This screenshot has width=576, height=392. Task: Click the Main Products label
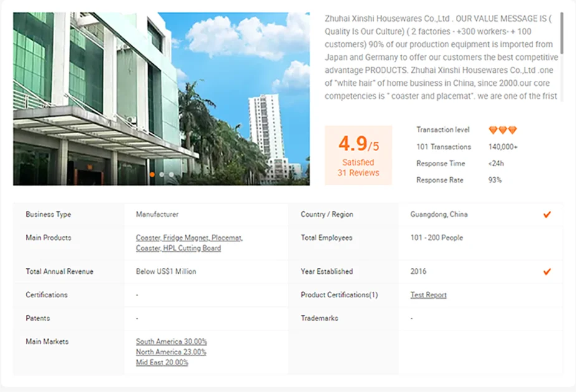(49, 238)
